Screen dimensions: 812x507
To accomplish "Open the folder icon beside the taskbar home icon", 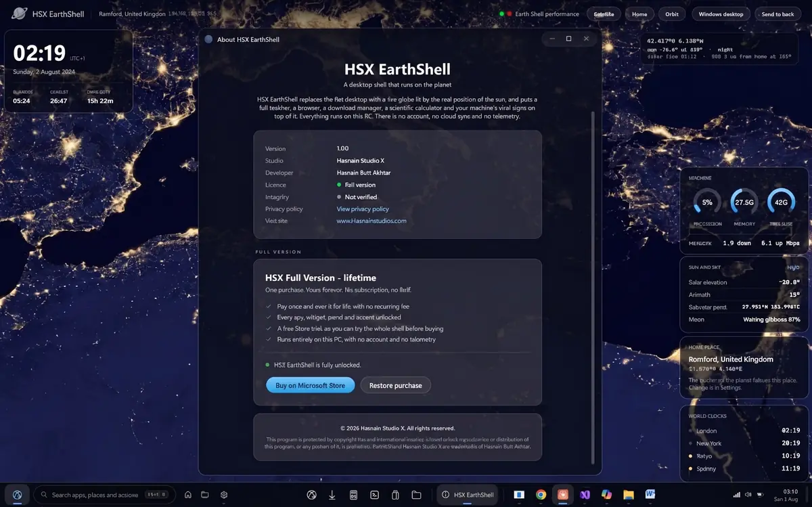I will coord(205,495).
